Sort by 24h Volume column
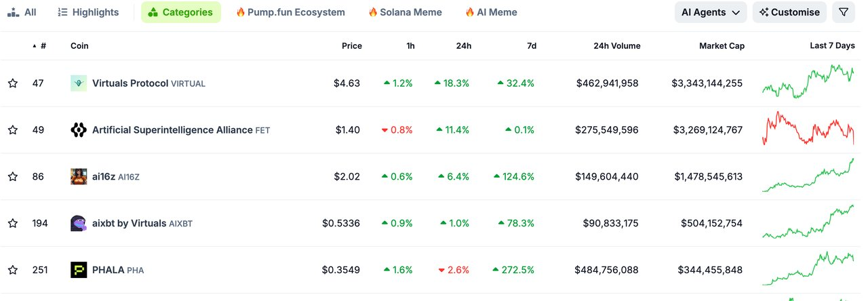This screenshot has height=301, width=868. pos(608,46)
